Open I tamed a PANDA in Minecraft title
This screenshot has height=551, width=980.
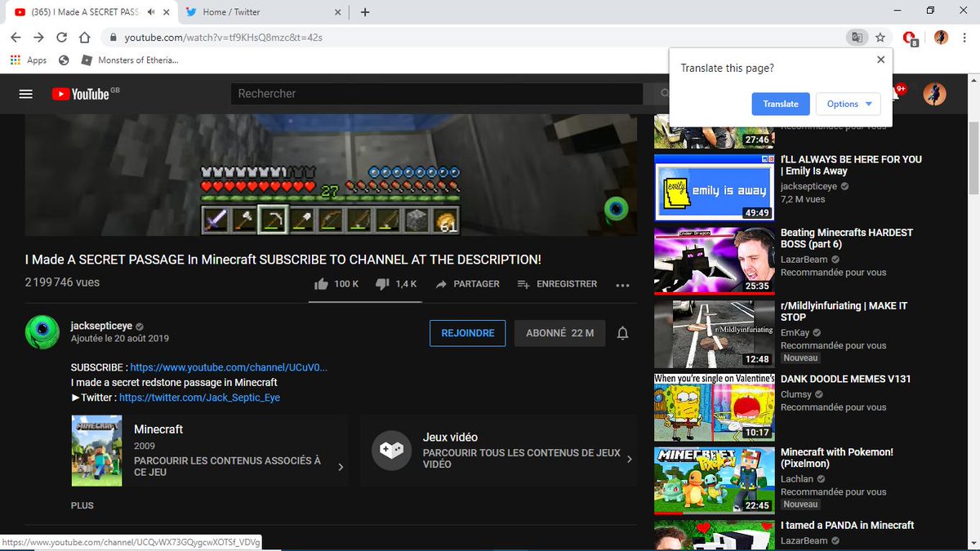point(847,526)
